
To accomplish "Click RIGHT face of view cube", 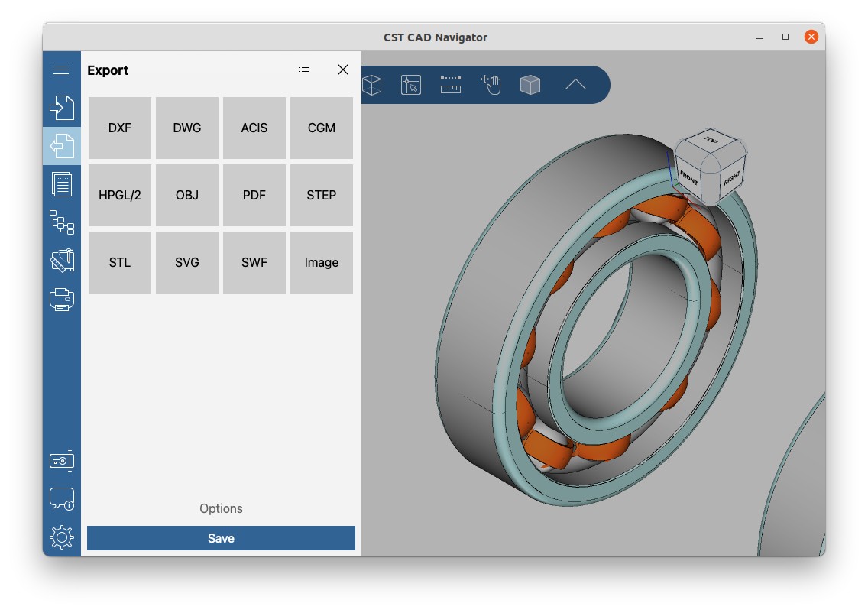I will click(731, 178).
